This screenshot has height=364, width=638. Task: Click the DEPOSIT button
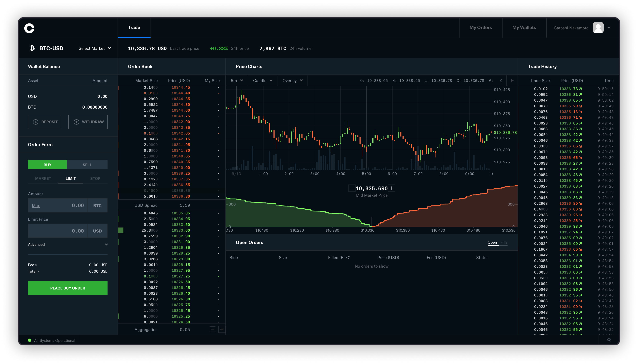click(x=45, y=122)
